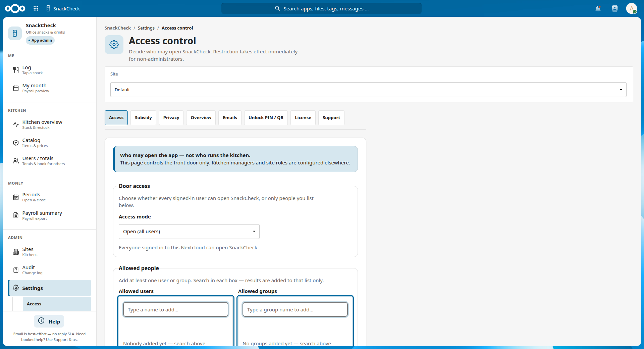Open the Access mode dropdown
The image size is (644, 349).
(189, 232)
